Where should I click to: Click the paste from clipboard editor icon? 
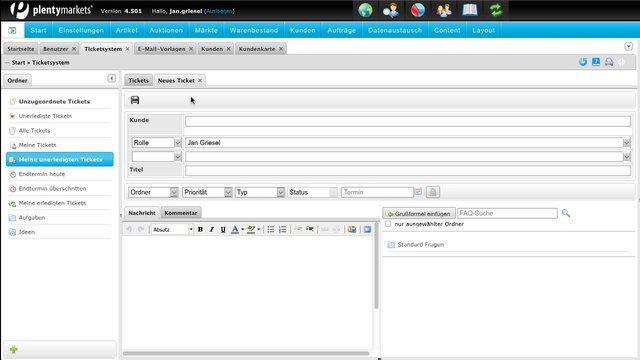tap(352, 229)
